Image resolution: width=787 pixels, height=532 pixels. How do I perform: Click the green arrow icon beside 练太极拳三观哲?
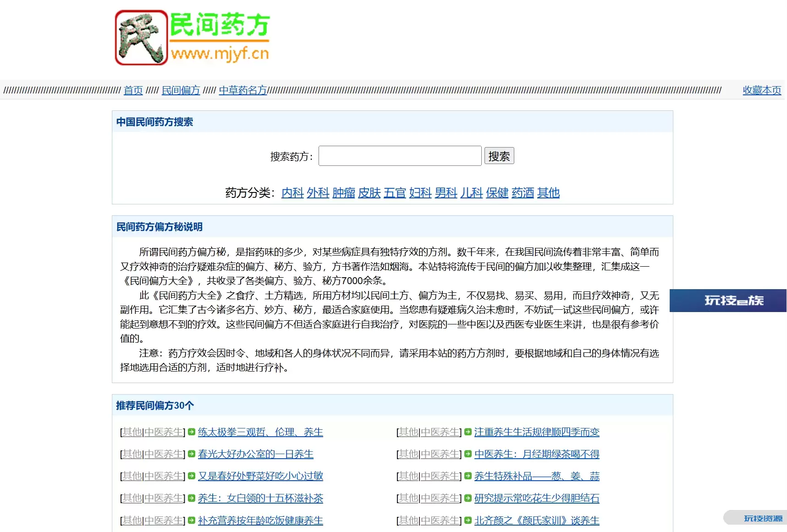pos(192,432)
